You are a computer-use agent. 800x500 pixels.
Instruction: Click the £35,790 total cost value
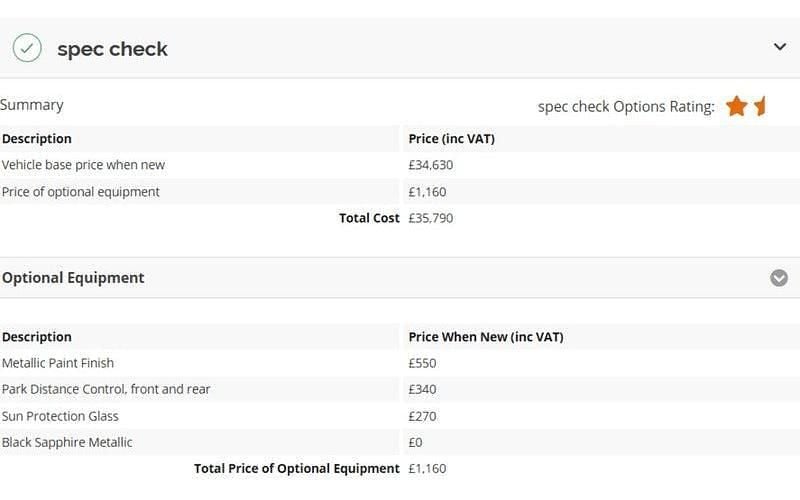click(431, 218)
